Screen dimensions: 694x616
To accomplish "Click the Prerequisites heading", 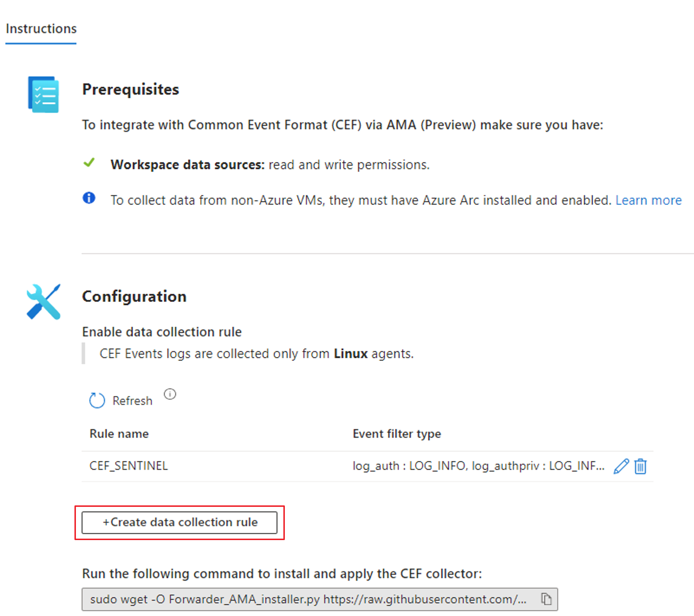I will pos(130,89).
